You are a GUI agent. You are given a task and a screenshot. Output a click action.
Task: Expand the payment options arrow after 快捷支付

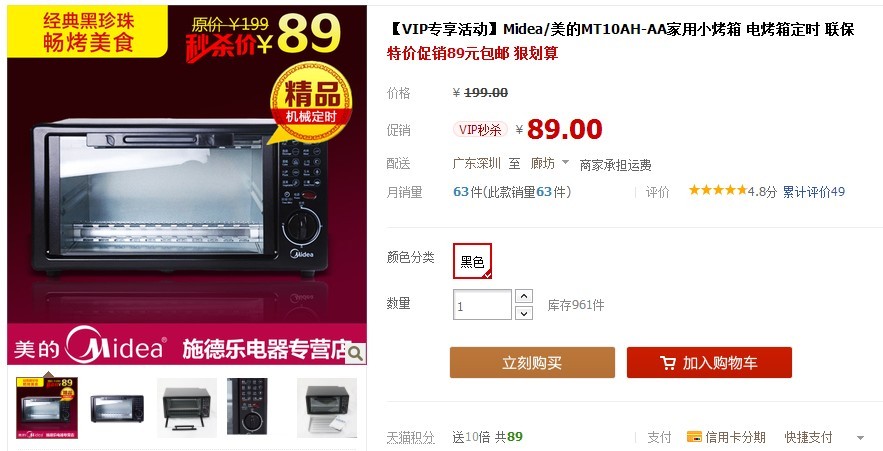[x=860, y=438]
